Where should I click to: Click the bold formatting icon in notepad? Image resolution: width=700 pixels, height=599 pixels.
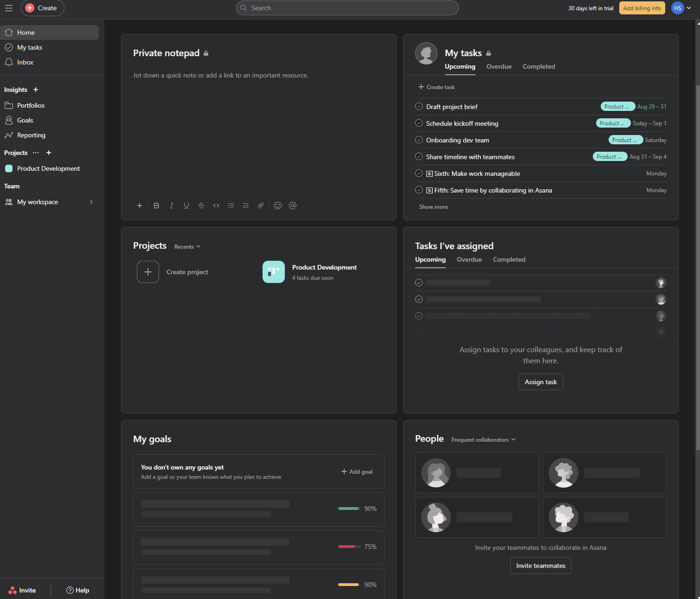point(156,206)
